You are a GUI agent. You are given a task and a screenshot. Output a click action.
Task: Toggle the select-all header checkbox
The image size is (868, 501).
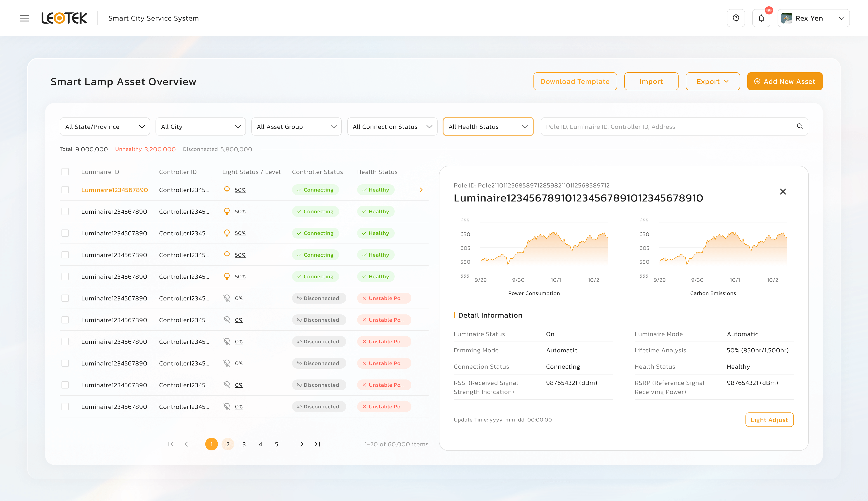pos(65,172)
